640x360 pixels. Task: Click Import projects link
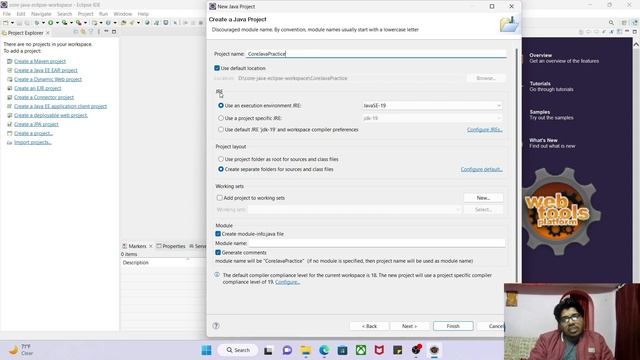(x=33, y=142)
